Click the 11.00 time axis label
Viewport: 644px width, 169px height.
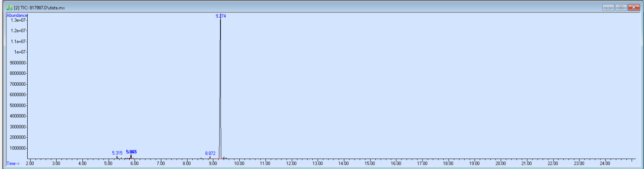click(265, 163)
